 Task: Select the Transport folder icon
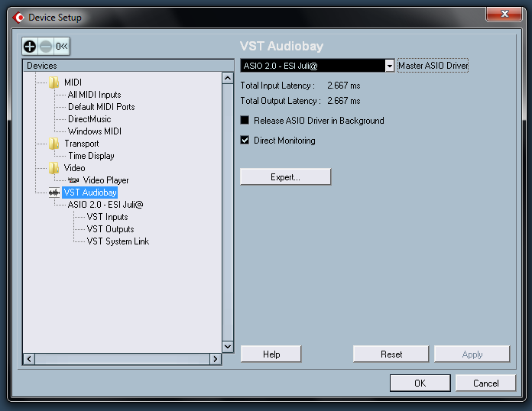pyautogui.click(x=54, y=144)
